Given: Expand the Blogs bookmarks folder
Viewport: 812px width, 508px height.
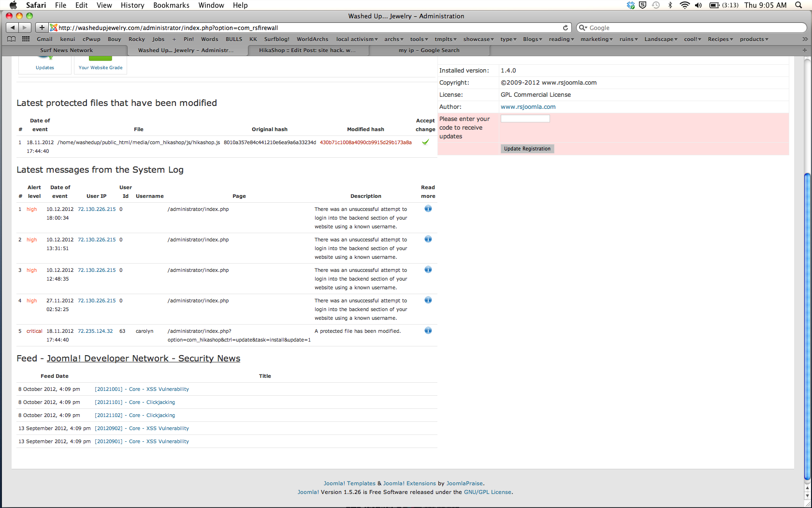Looking at the screenshot, I should (533, 39).
